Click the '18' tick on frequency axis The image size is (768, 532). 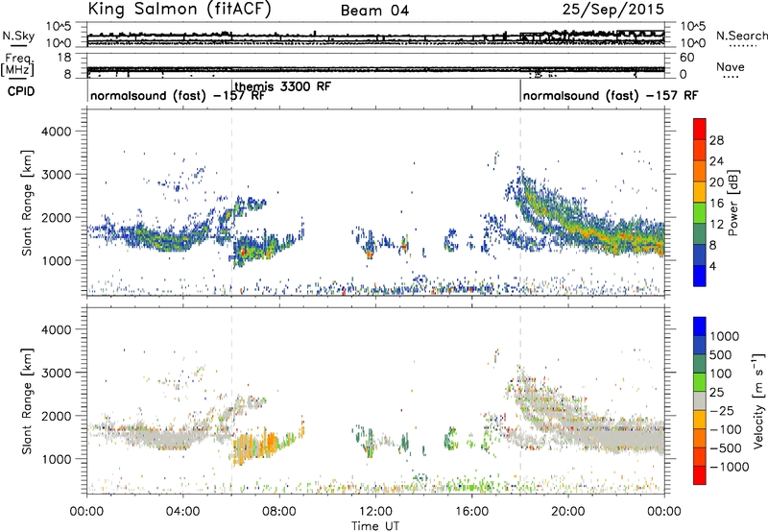(64, 58)
